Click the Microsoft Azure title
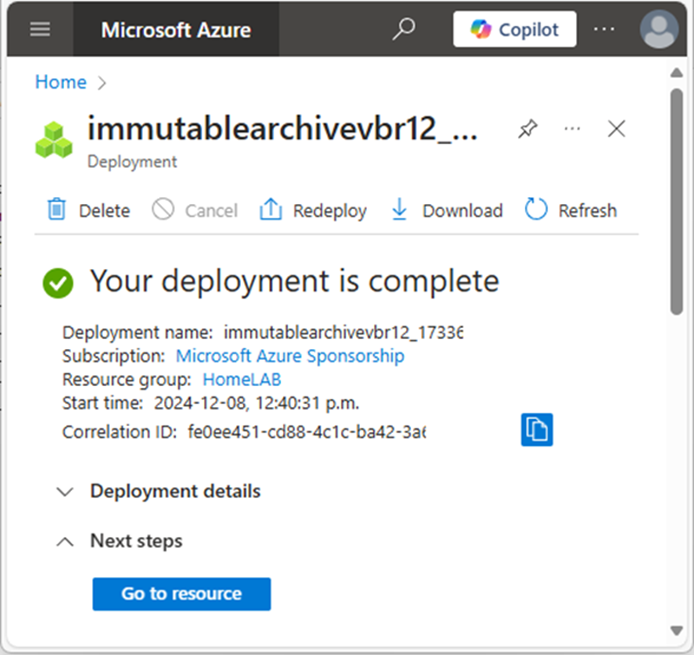This screenshot has height=655, width=694. pyautogui.click(x=176, y=30)
